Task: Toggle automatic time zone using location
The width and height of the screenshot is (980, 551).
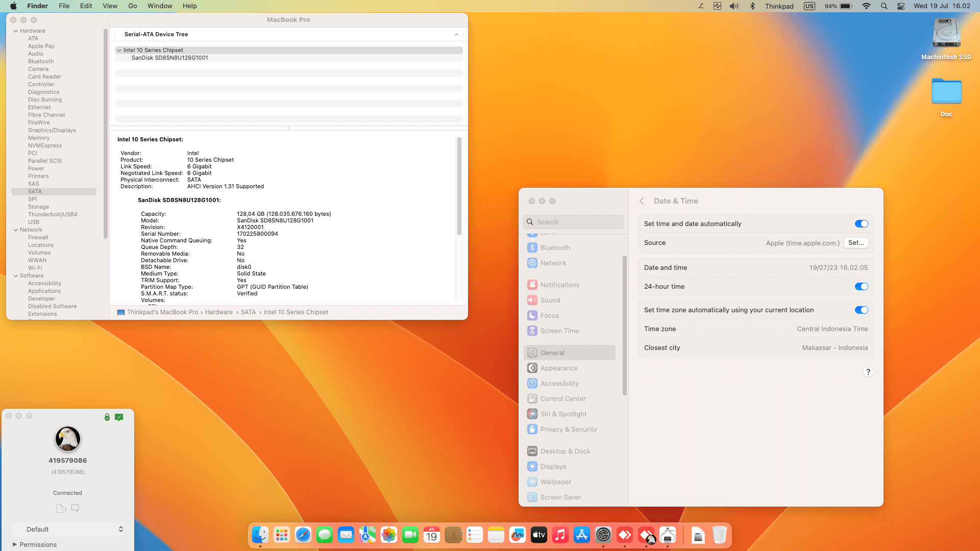Action: pyautogui.click(x=861, y=310)
